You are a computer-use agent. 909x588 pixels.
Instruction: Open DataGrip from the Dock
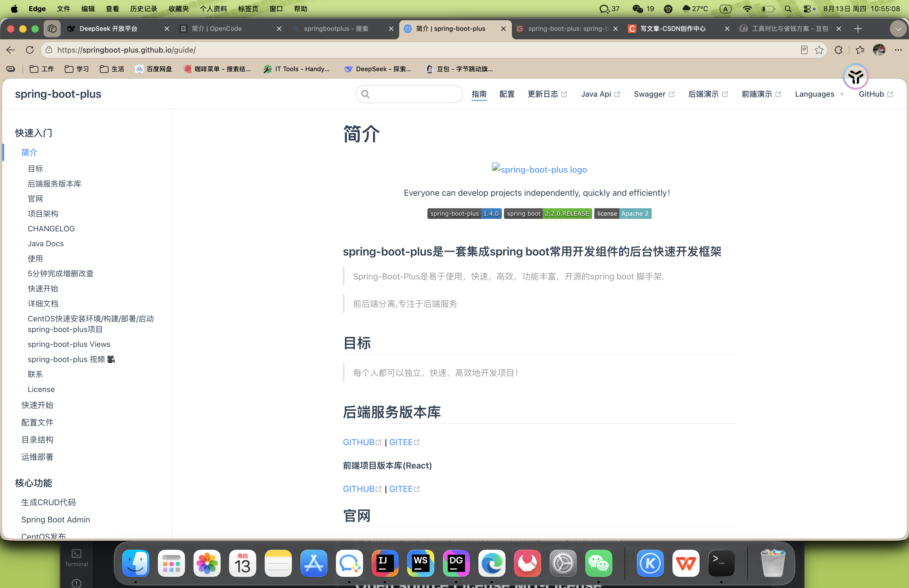pyautogui.click(x=456, y=563)
